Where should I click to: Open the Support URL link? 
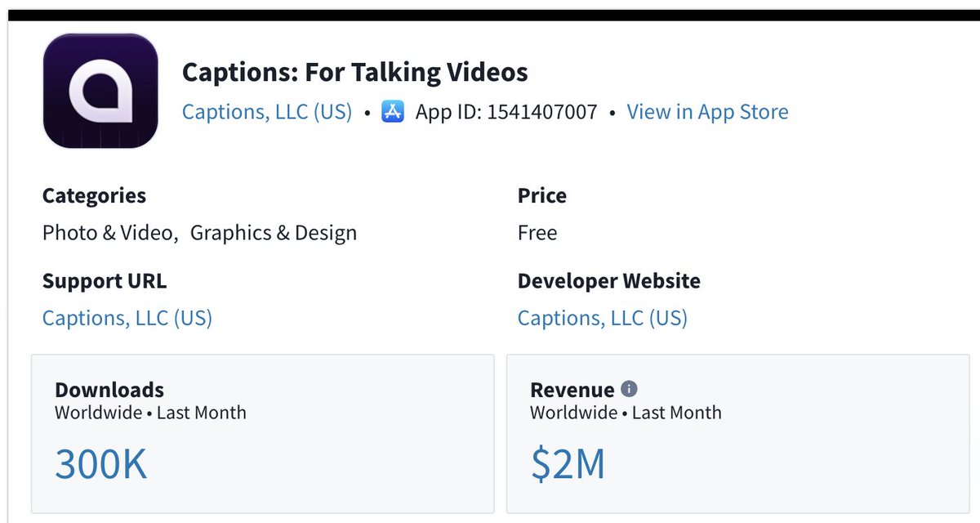pos(127,318)
